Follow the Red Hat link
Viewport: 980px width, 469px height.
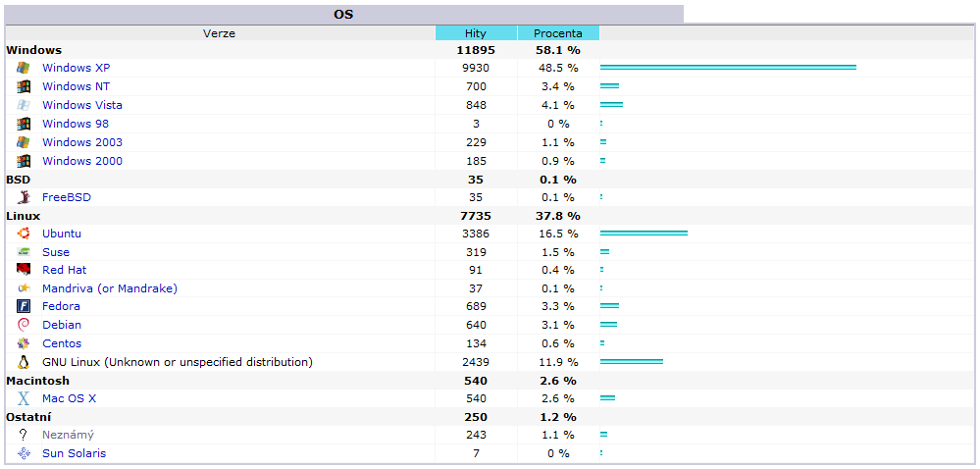coord(65,270)
